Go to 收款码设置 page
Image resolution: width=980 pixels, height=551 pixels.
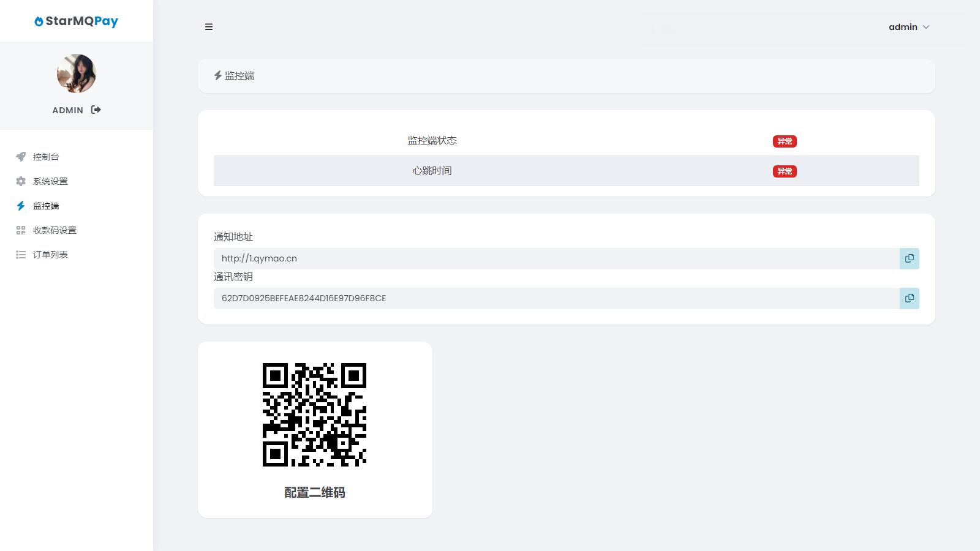click(55, 230)
